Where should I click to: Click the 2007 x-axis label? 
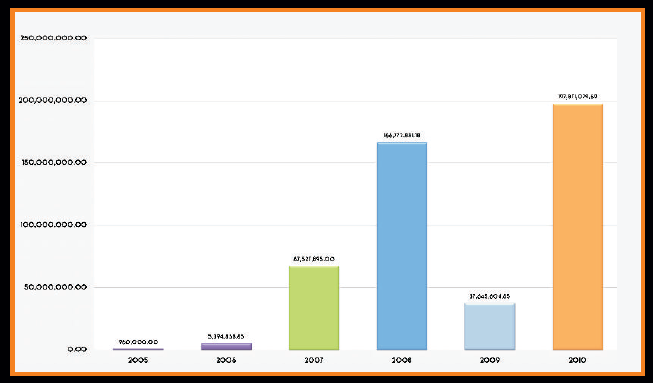coord(314,361)
